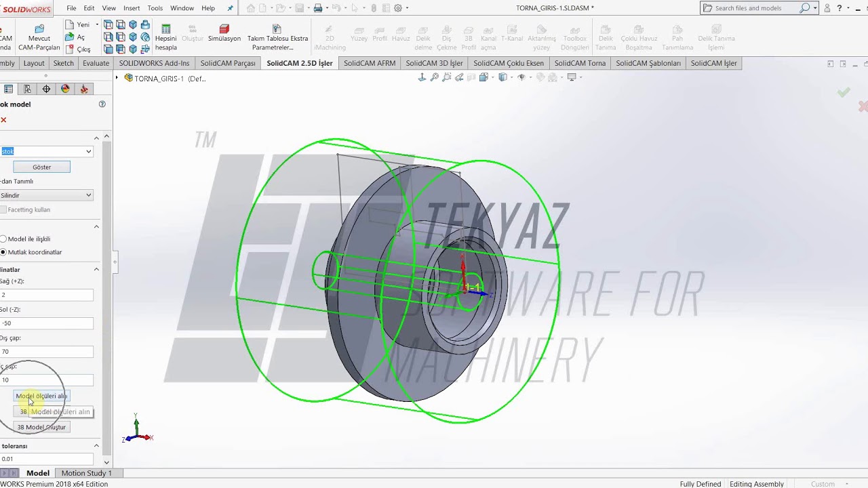The height and width of the screenshot is (488, 868).
Task: Toggle the Facetting kullan checkbox
Action: click(4, 210)
